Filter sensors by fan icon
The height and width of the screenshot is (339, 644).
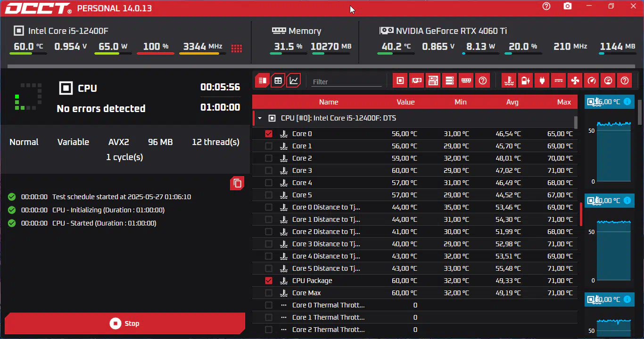pyautogui.click(x=575, y=81)
